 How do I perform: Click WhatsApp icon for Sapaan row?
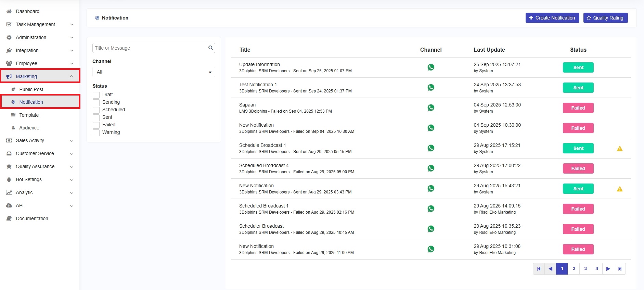point(431,108)
